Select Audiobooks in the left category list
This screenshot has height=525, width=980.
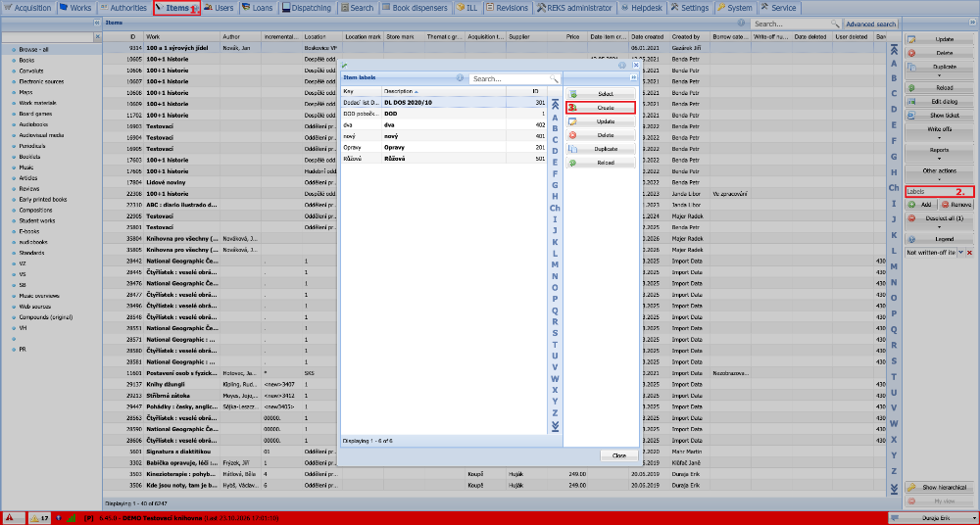point(33,124)
